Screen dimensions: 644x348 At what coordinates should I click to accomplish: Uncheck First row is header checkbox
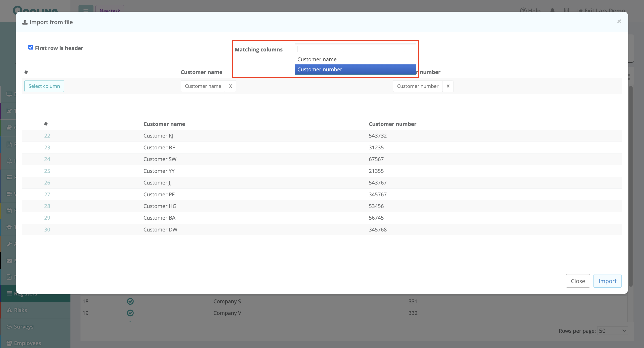(31, 47)
